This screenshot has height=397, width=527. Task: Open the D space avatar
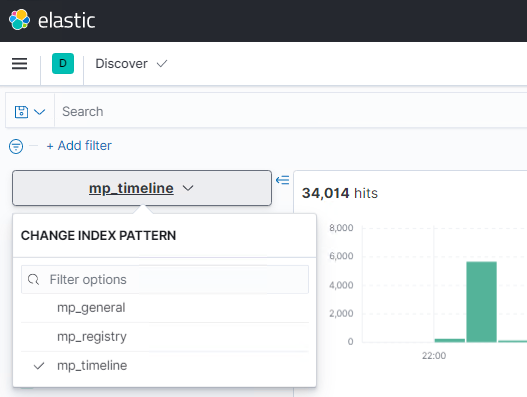(x=63, y=64)
